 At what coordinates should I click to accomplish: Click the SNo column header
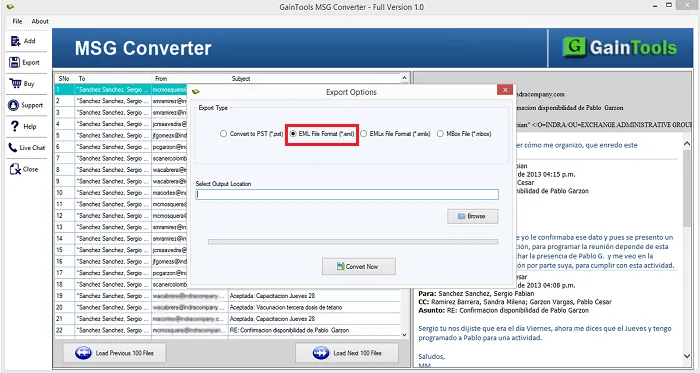click(x=64, y=79)
